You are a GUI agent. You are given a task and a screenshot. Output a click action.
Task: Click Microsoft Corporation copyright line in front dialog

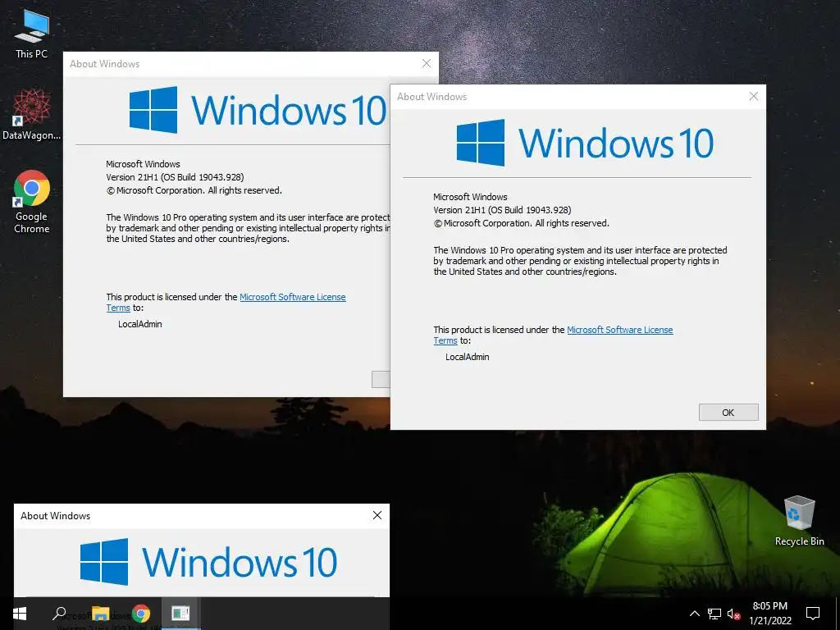pos(521,223)
